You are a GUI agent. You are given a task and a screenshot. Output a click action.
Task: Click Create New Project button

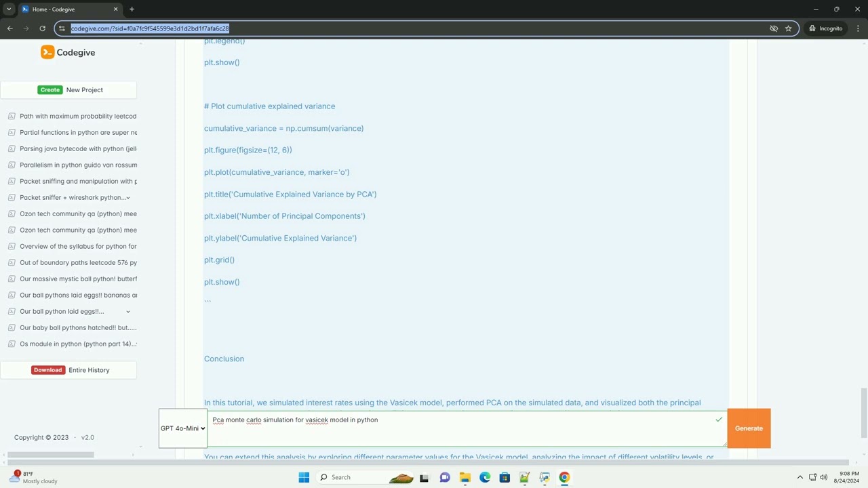point(68,89)
